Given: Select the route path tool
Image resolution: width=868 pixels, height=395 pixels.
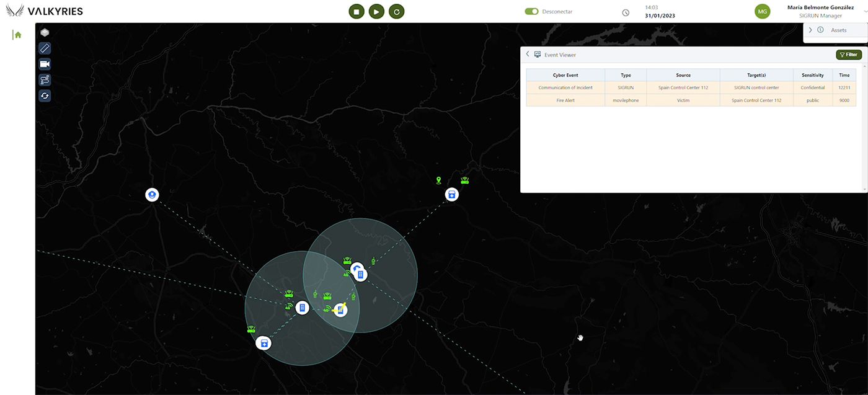Looking at the screenshot, I should (45, 79).
